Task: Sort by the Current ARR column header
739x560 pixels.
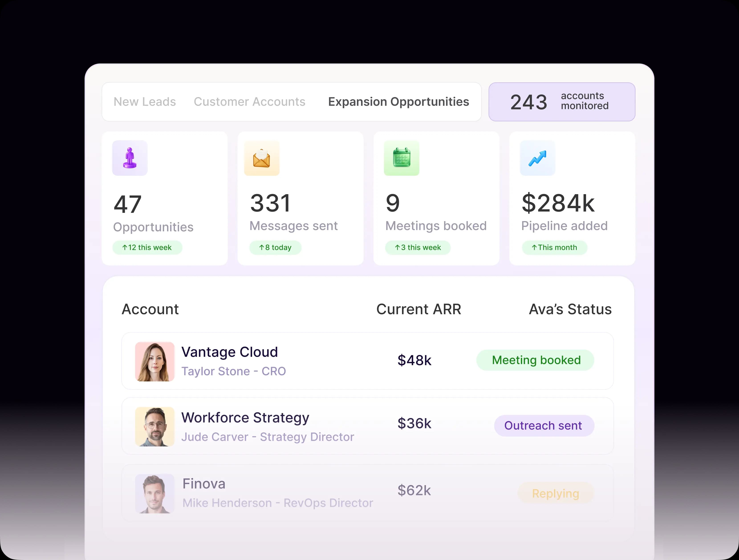Action: pyautogui.click(x=419, y=309)
